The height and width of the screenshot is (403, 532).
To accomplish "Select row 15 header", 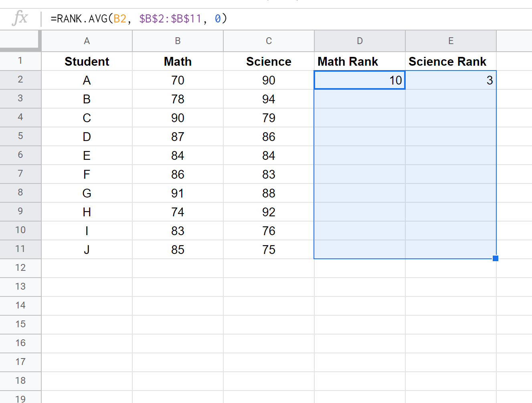I will click(20, 325).
